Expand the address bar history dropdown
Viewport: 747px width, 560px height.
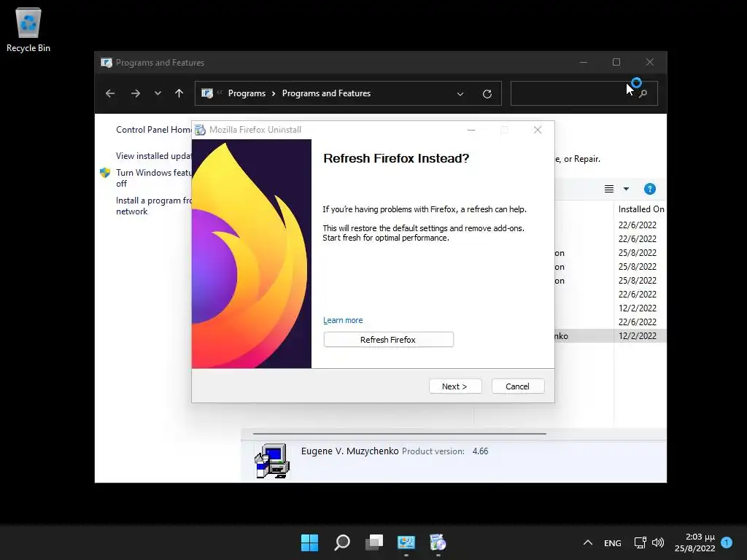tap(460, 94)
